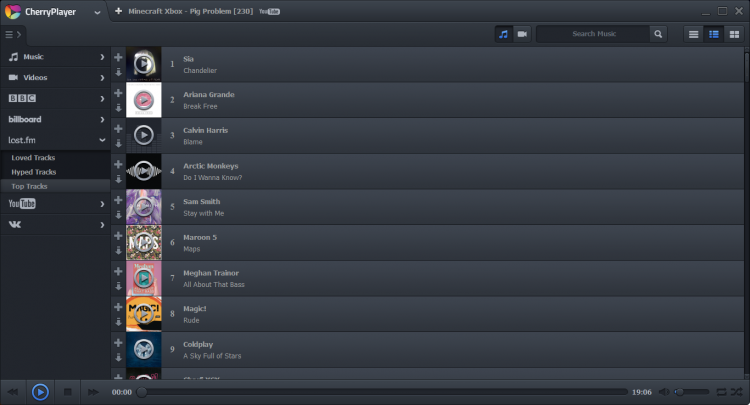Add Maroon 5 Maps via plus icon
Screen dimensions: 750x405
(x=118, y=236)
